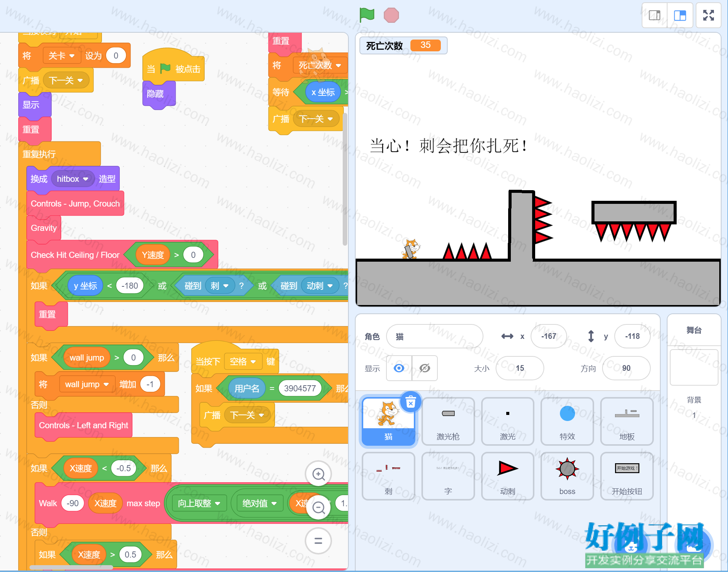Hide the sprite with crossed-eye icon

pyautogui.click(x=425, y=368)
